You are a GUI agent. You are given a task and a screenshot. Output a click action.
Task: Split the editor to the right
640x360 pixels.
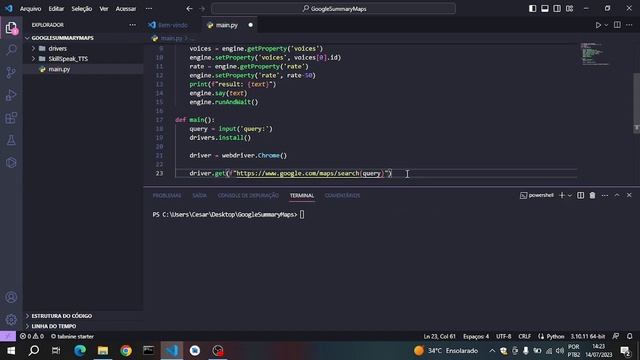[x=617, y=25]
